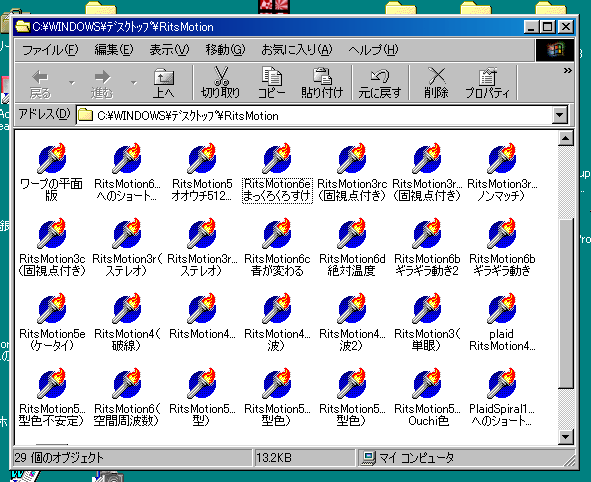Viewport: 591px width, 482px height.
Task: Click the title bar folder icon
Action: coord(23,27)
